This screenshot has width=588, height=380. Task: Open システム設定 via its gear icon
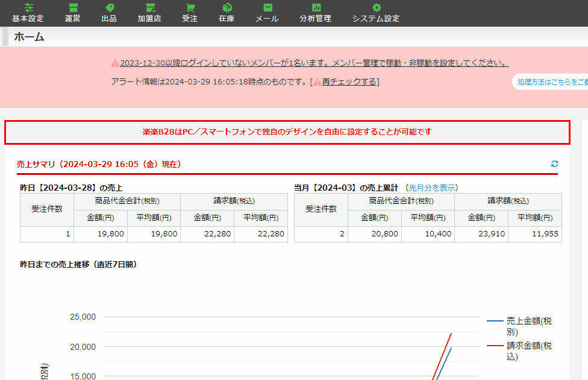tap(376, 8)
